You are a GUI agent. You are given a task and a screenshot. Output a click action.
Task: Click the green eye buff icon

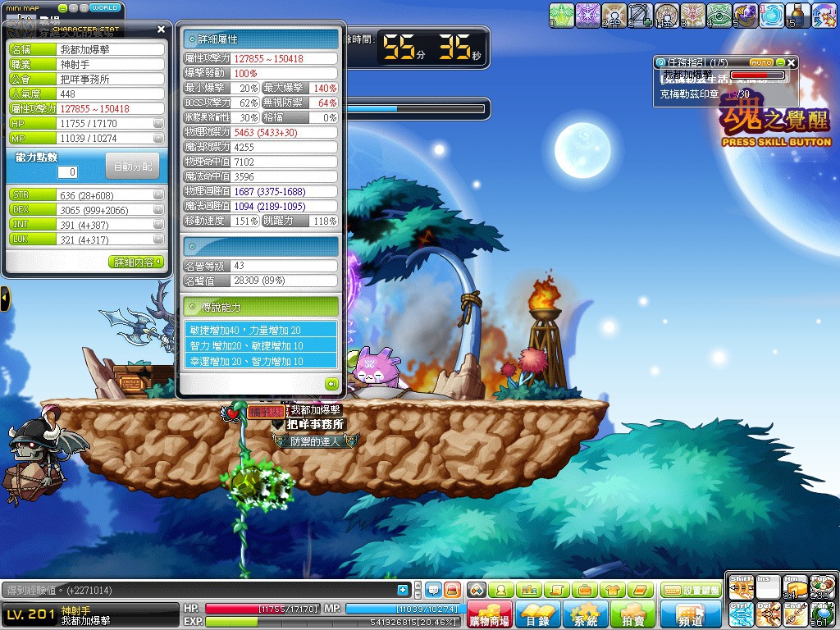coord(719,15)
